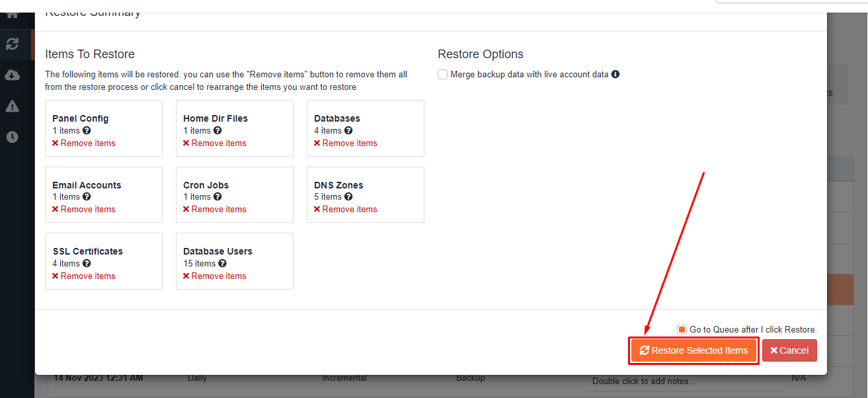Click the Panel Config heading
The width and height of the screenshot is (868, 398).
coord(81,118)
